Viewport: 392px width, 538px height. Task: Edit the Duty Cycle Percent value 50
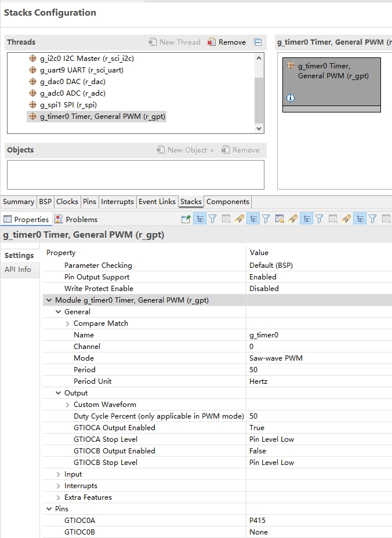[253, 416]
